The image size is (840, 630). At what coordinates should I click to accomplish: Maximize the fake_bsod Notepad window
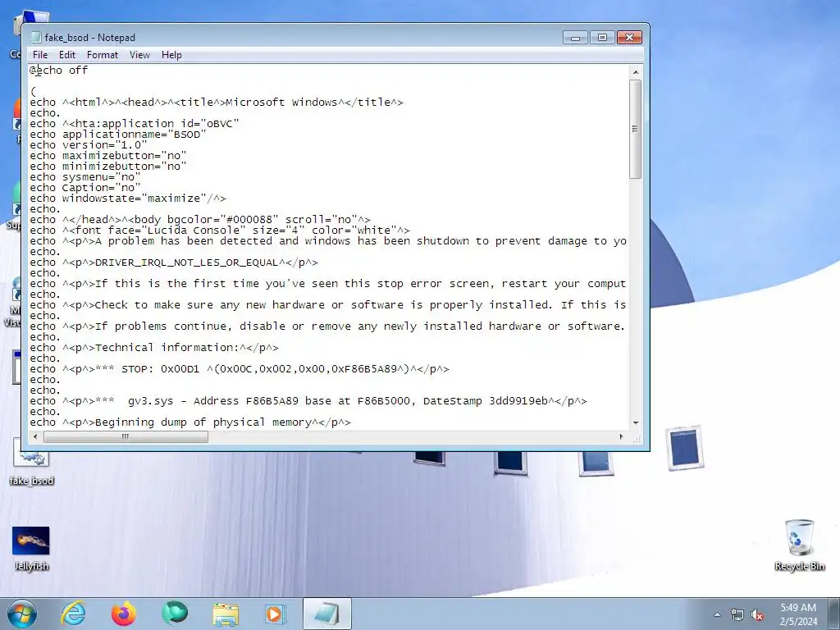coord(602,37)
